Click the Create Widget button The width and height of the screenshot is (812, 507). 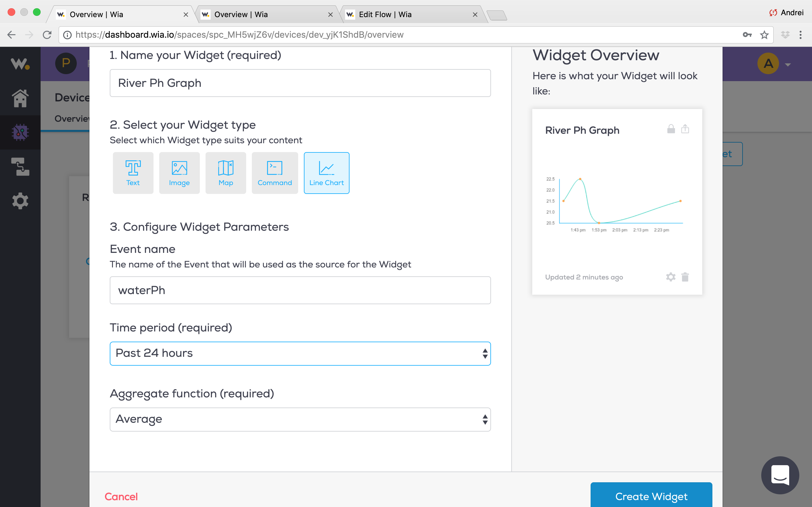pyautogui.click(x=651, y=496)
